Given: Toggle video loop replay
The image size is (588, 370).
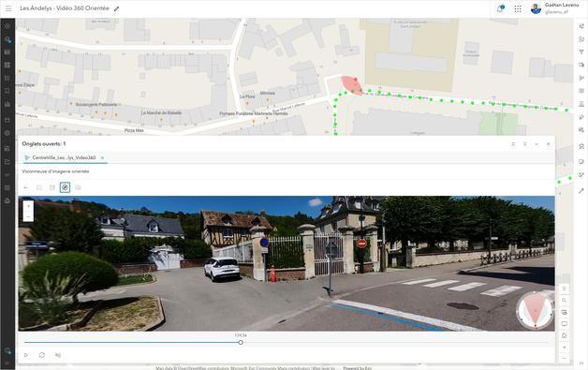Looking at the screenshot, I should [x=41, y=355].
